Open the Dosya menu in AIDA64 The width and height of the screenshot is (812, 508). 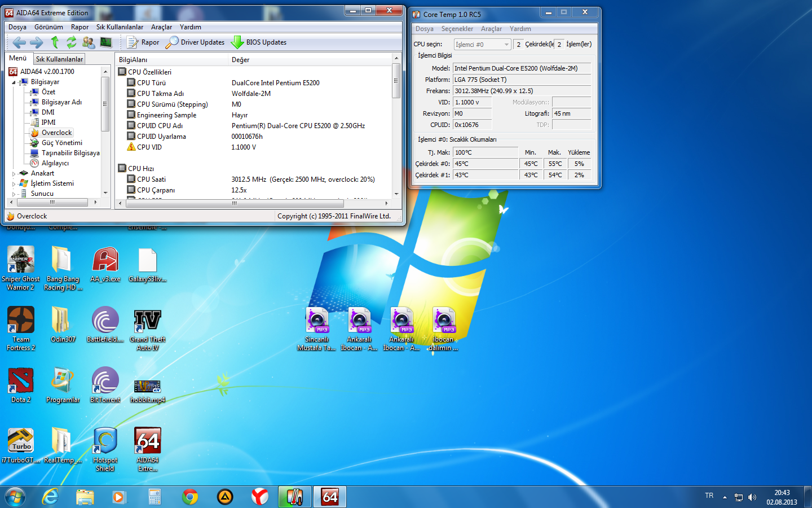pos(17,27)
